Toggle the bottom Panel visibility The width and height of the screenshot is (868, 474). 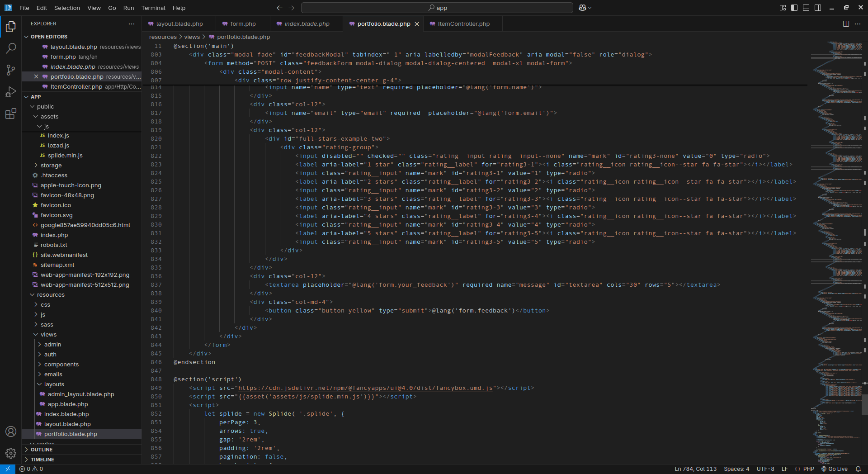806,8
